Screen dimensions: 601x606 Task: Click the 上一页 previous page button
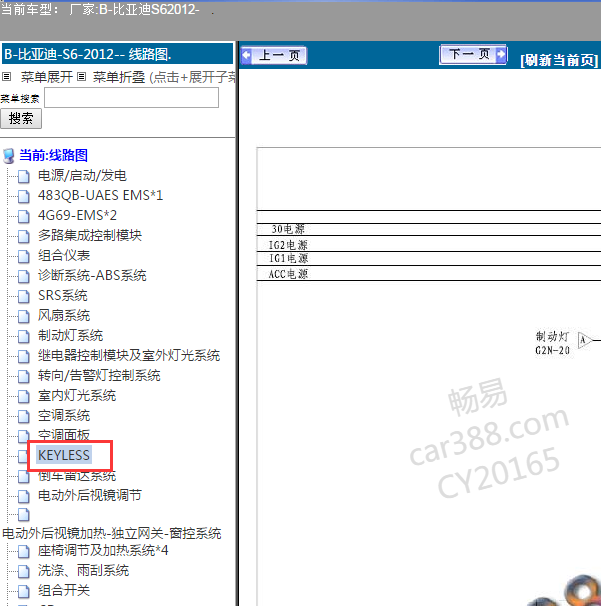pyautogui.click(x=274, y=56)
